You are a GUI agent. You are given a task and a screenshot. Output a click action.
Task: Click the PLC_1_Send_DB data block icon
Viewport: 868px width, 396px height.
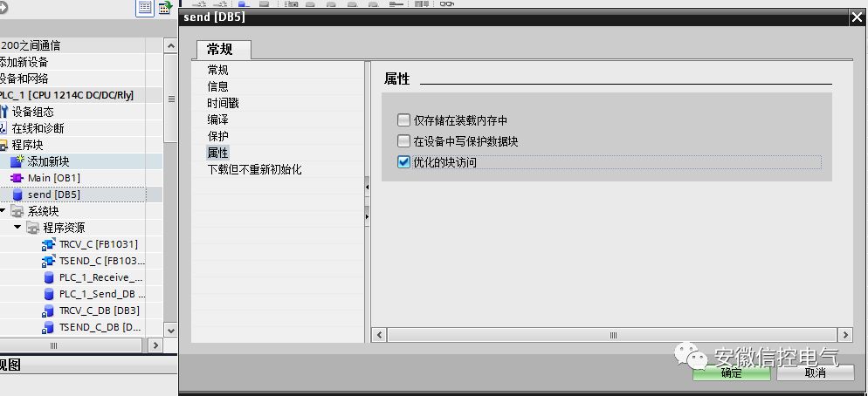[x=49, y=294]
